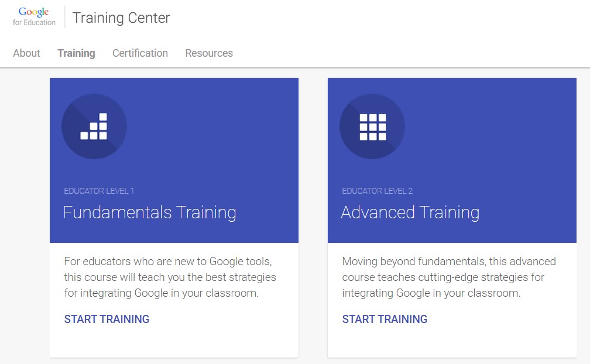590x364 pixels.
Task: Click the Training Center page title
Action: (121, 18)
